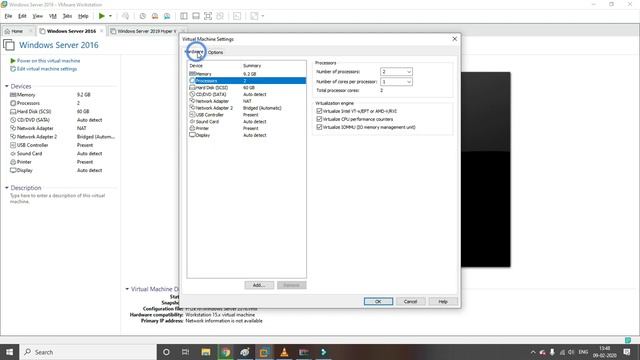Close the Virtual Machine Settings dialog with X

click(455, 39)
